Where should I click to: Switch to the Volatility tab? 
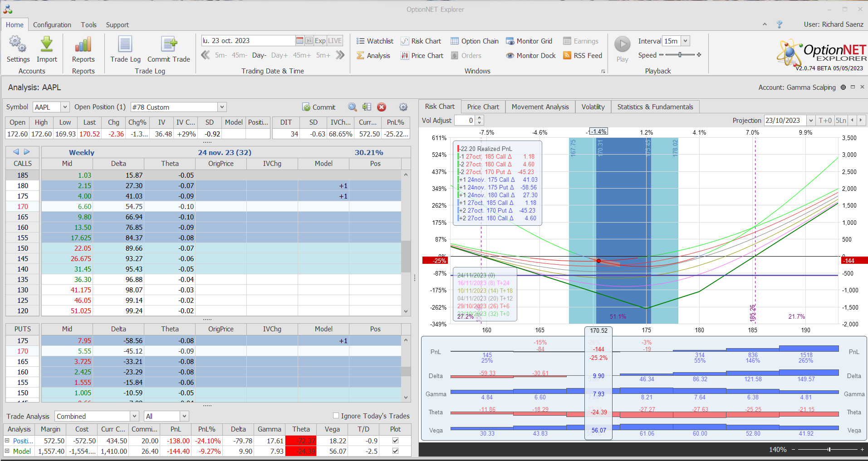coord(593,107)
